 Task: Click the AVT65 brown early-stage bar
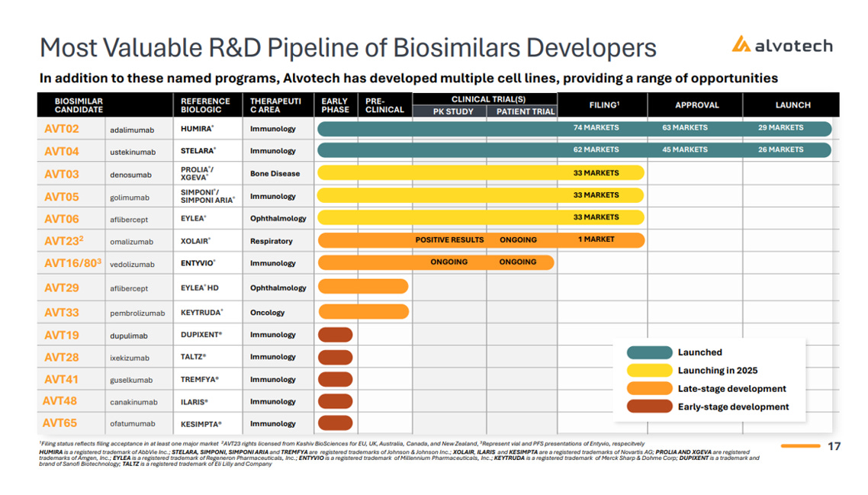click(x=336, y=423)
